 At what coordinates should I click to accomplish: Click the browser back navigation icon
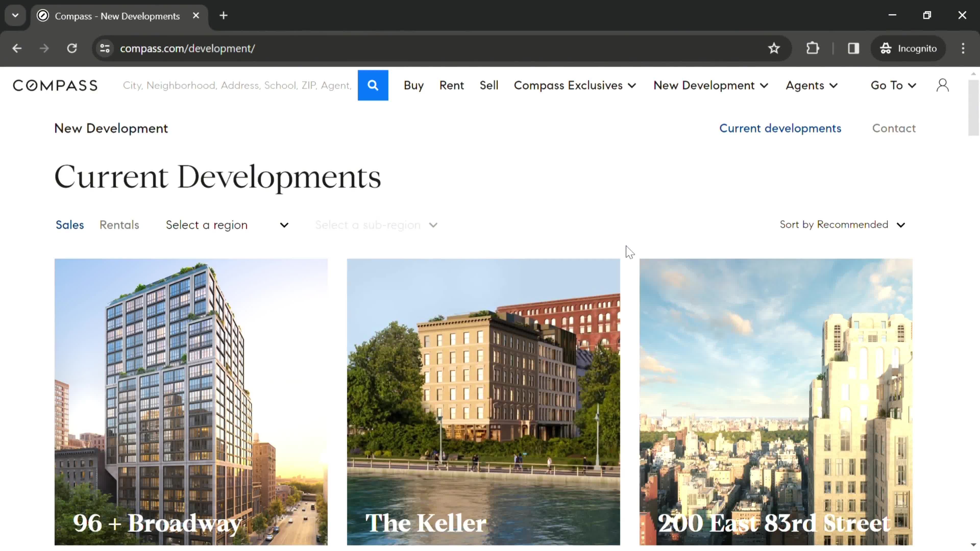pos(17,48)
